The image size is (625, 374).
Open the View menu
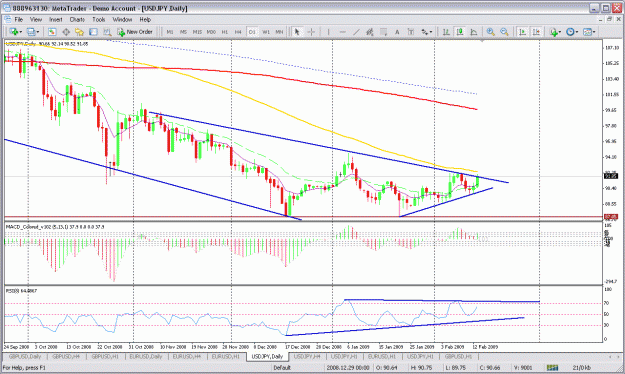[36, 20]
